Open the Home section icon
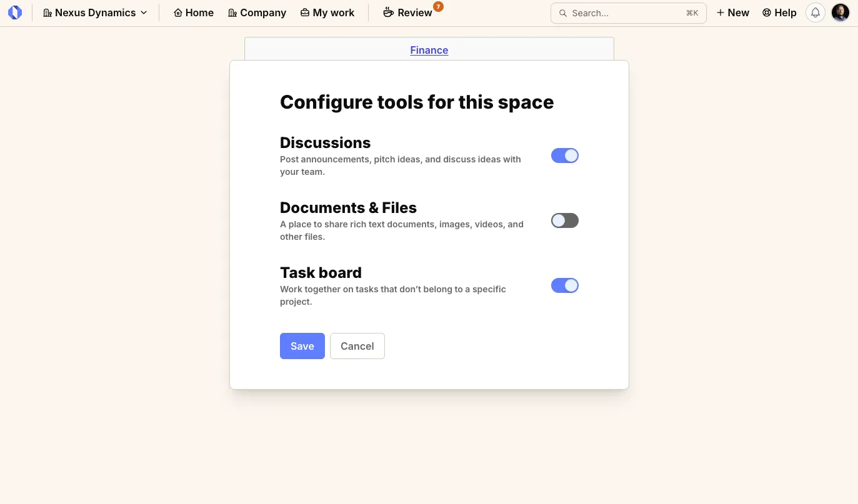858x504 pixels. pyautogui.click(x=178, y=12)
